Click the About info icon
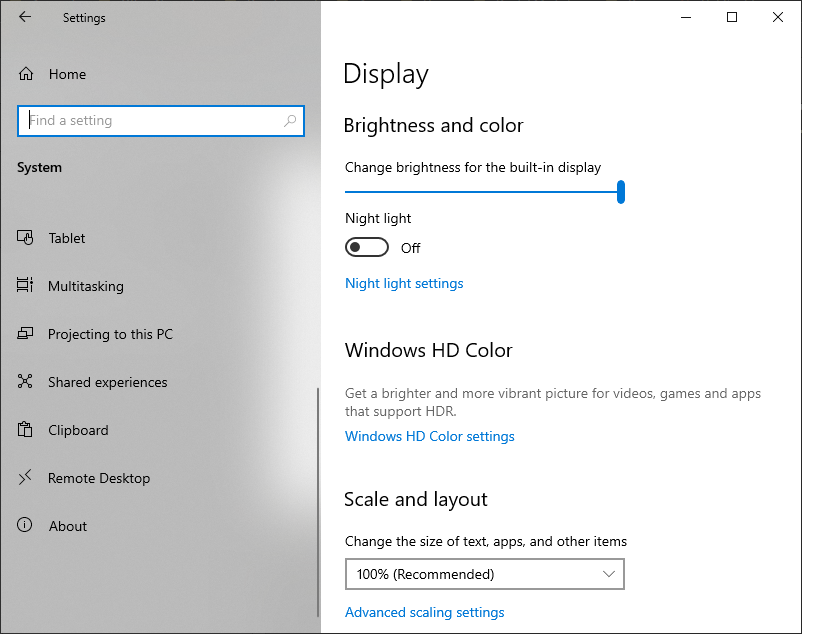The image size is (819, 634). [25, 525]
